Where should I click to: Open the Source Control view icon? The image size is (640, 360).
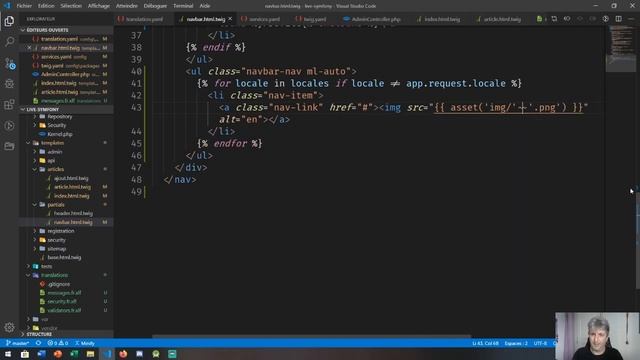9,63
